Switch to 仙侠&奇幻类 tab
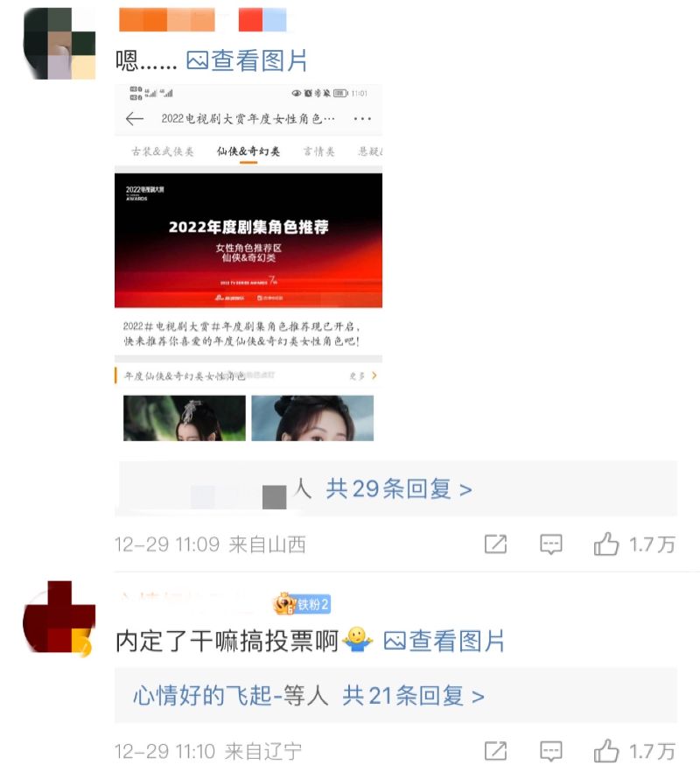 pyautogui.click(x=248, y=151)
